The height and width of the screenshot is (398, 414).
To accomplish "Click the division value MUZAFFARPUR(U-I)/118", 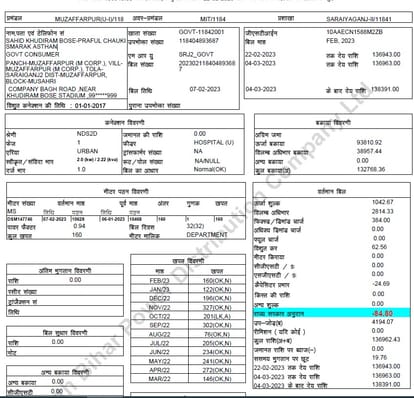I will coord(89,19).
